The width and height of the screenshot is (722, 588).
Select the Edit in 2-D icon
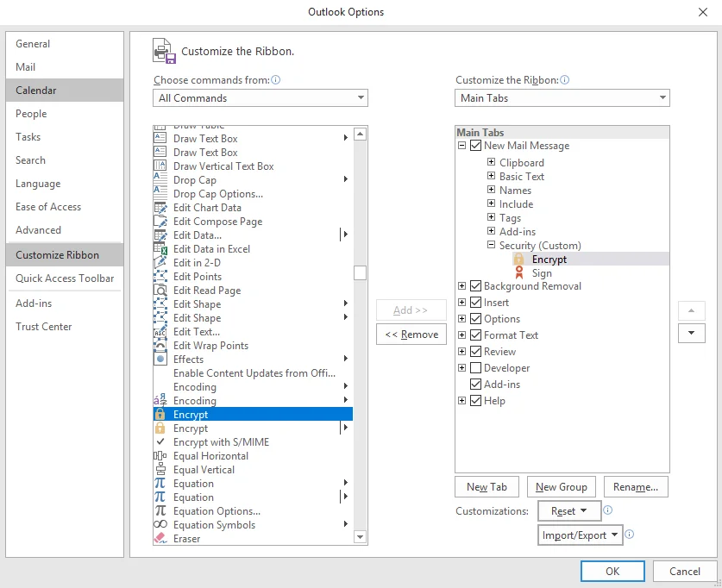(160, 262)
